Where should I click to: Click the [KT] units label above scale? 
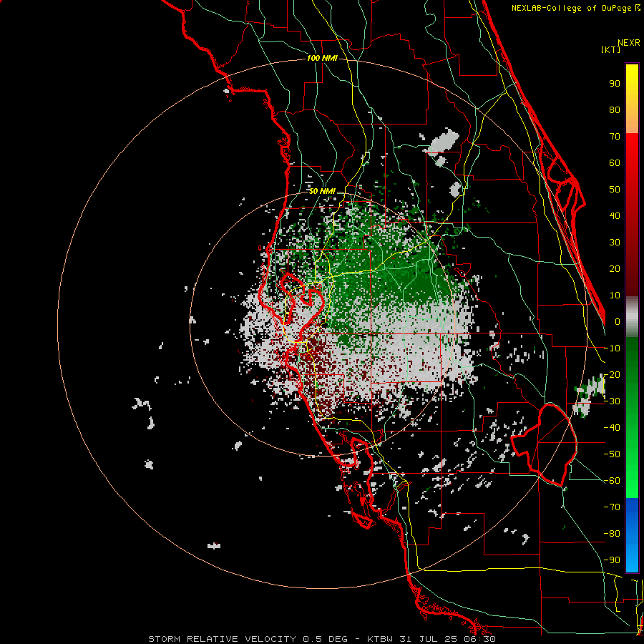pyautogui.click(x=610, y=49)
